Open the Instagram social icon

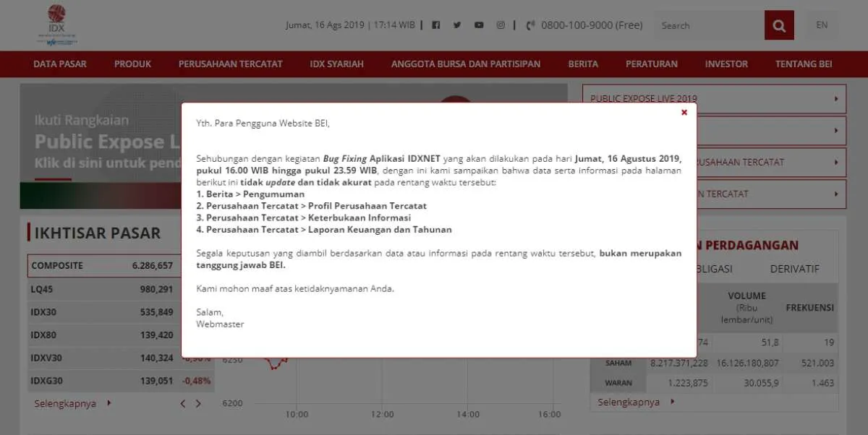(x=501, y=25)
